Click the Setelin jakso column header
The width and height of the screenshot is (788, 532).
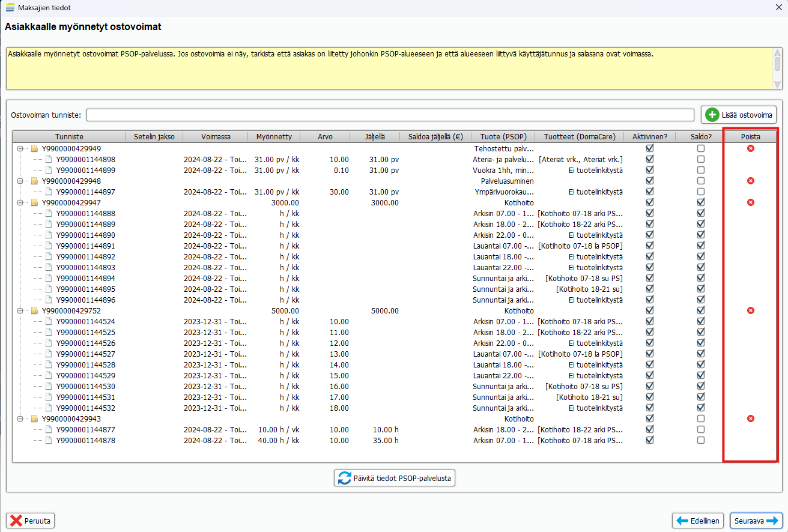(x=154, y=136)
